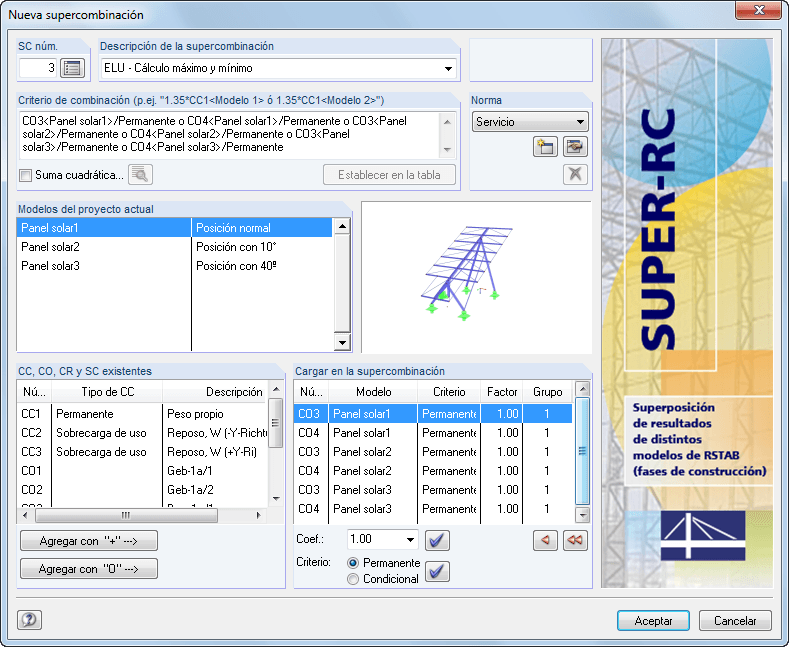The height and width of the screenshot is (647, 789).
Task: Click the Cancelar button
Action: pyautogui.click(x=735, y=620)
